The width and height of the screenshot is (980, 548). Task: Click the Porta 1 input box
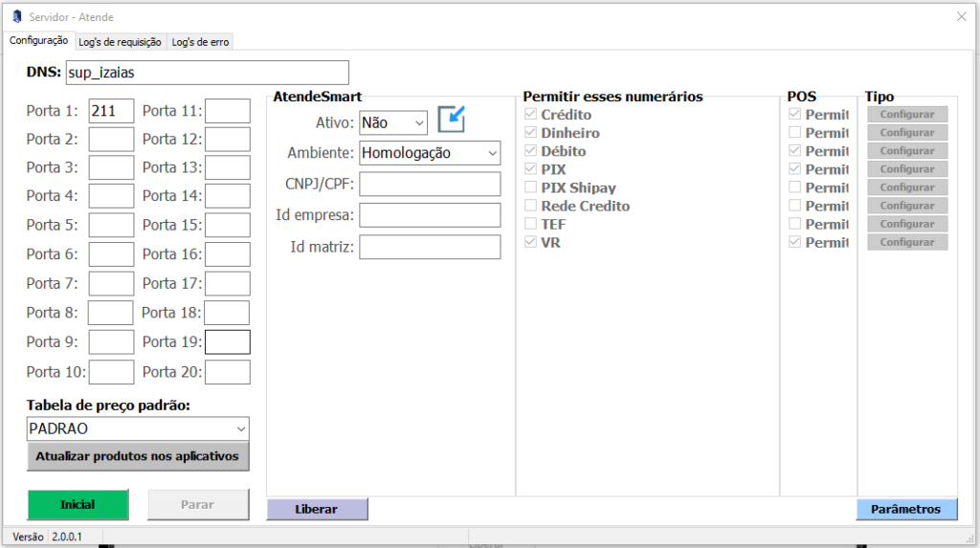[111, 111]
